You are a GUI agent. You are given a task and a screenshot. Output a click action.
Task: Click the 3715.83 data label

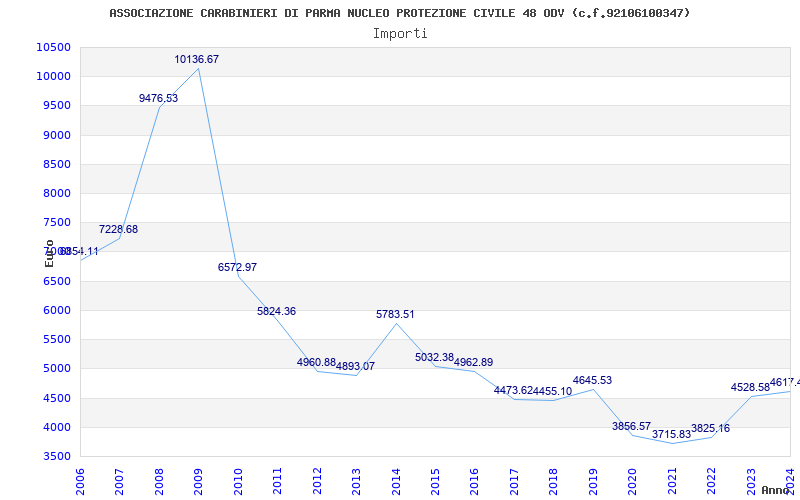point(671,434)
